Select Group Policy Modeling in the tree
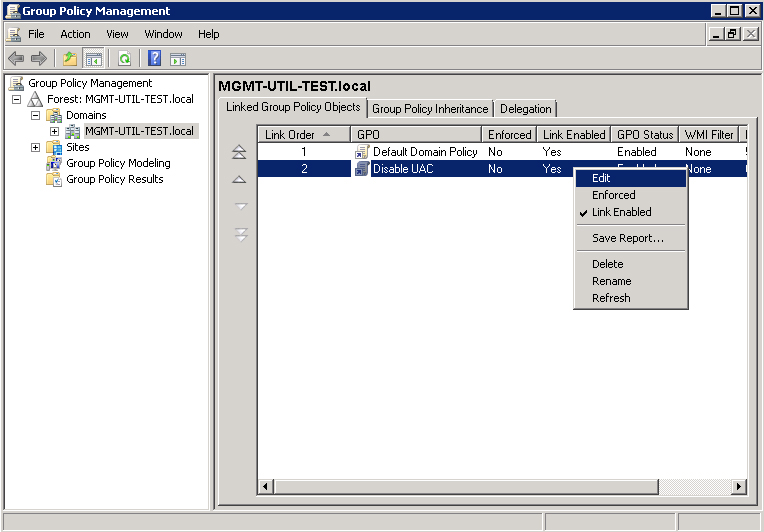This screenshot has width=764, height=532. click(x=118, y=163)
